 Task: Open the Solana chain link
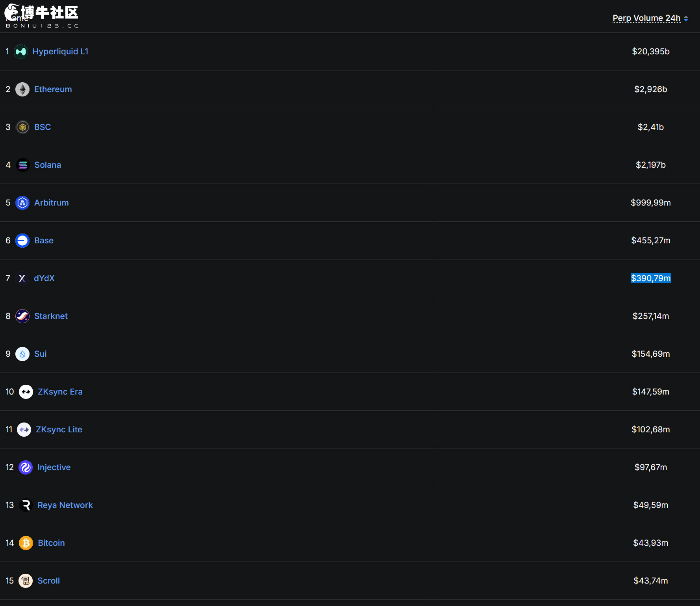point(48,165)
